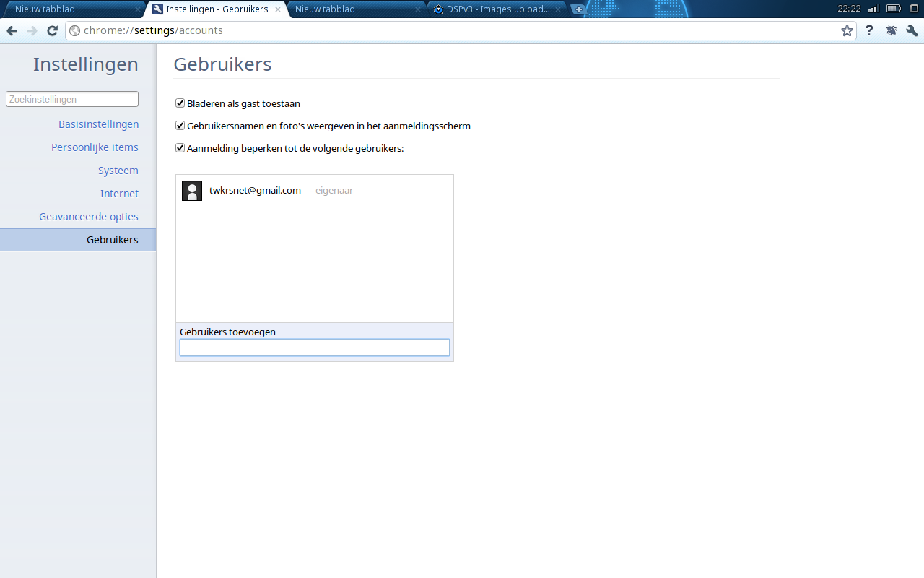
Task: Reload the settings page
Action: tap(52, 30)
